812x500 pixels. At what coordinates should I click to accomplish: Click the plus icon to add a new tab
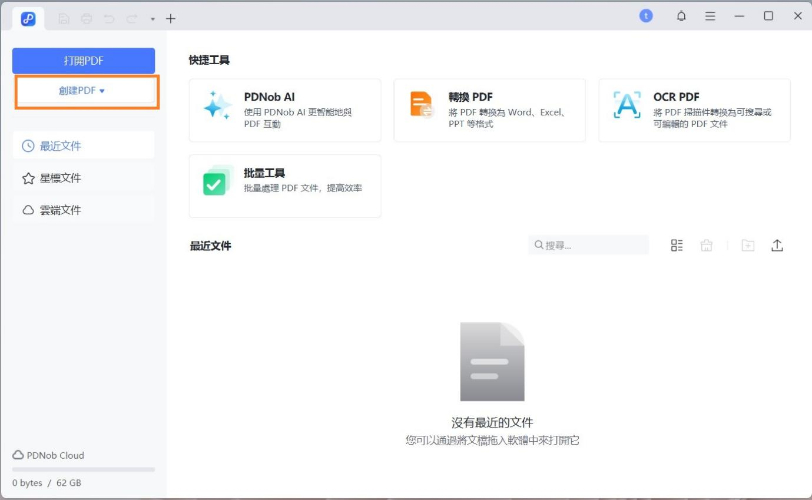171,18
